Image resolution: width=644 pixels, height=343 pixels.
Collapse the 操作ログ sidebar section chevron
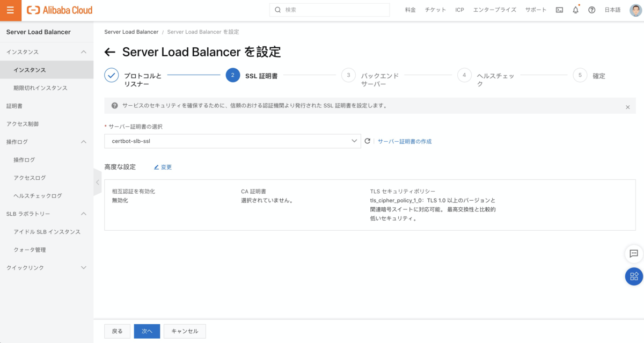[x=83, y=142]
